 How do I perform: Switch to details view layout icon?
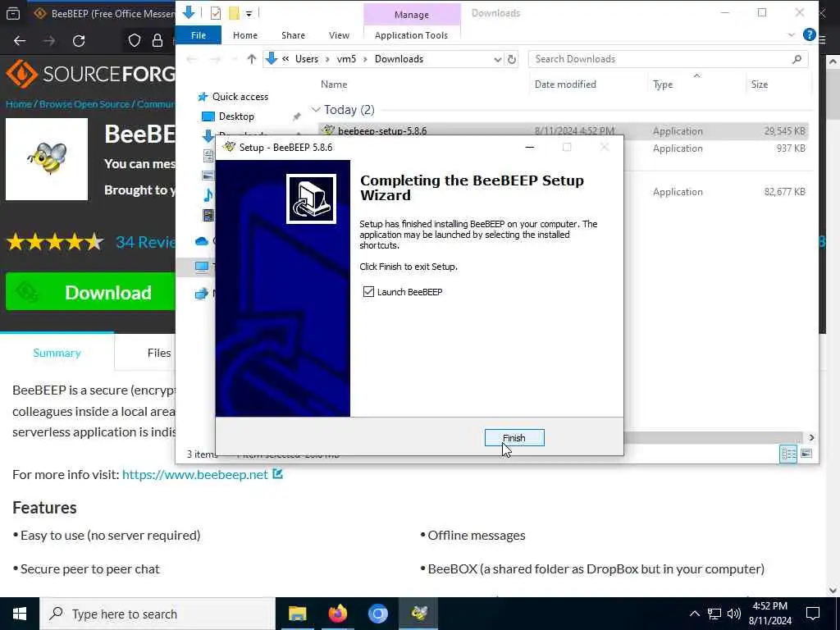[788, 454]
